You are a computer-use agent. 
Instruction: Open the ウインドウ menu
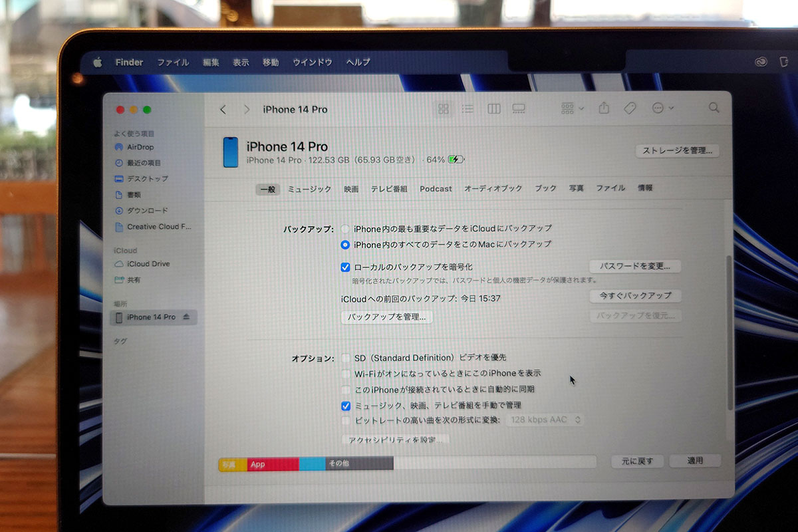(x=312, y=63)
